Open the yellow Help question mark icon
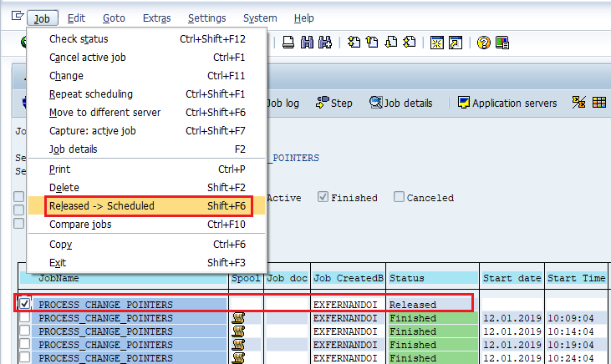Image resolution: width=611 pixels, height=364 pixels. coord(484,43)
